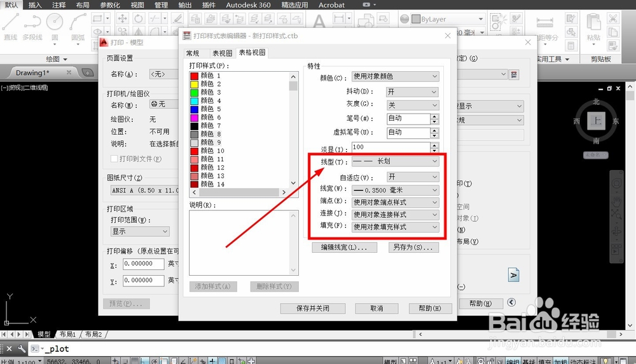Image resolution: width=636 pixels, height=364 pixels.
Task: Open the Insert (插入) ribbon tab
Action: coord(35,5)
